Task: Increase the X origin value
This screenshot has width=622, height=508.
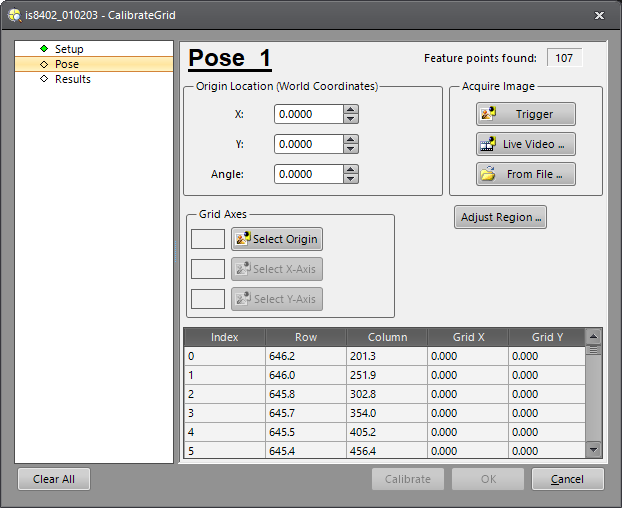Action: click(x=350, y=109)
